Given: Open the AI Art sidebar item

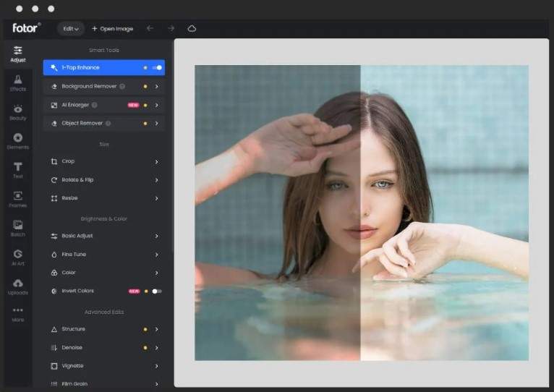Looking at the screenshot, I should 17,257.
